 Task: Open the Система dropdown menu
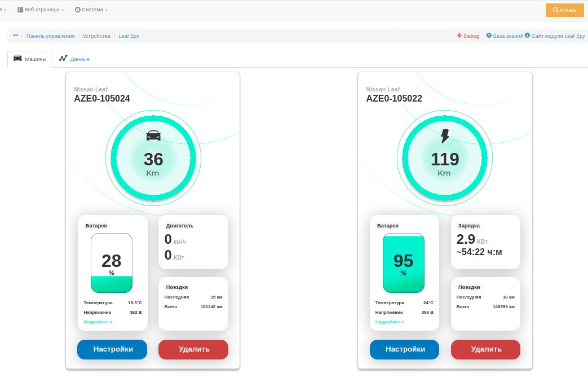tap(91, 10)
